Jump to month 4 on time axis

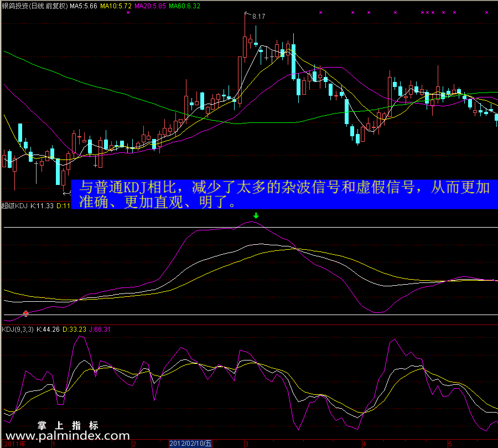pos(364,444)
